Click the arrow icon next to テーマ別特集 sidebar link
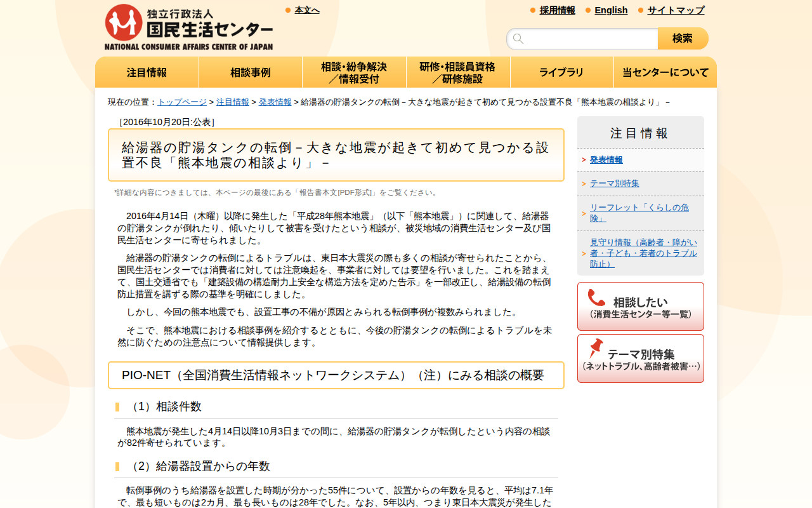The width and height of the screenshot is (812, 508). click(x=584, y=183)
